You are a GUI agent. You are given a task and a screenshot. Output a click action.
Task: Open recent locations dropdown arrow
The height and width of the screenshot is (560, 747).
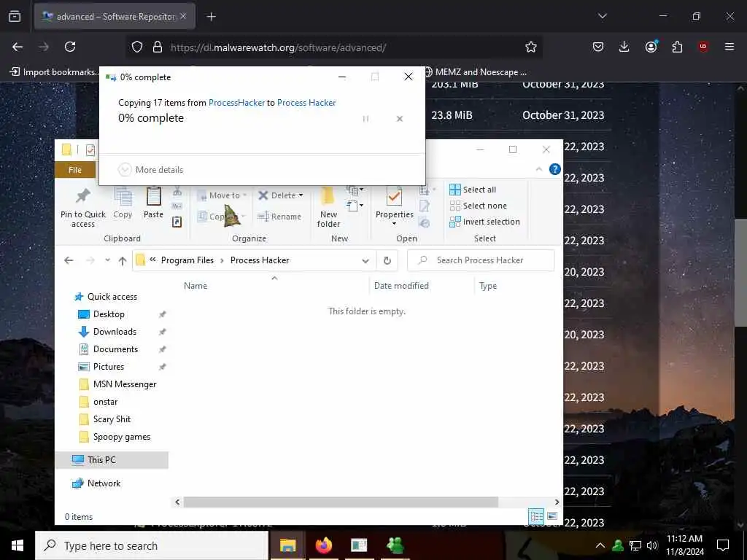[x=108, y=260]
